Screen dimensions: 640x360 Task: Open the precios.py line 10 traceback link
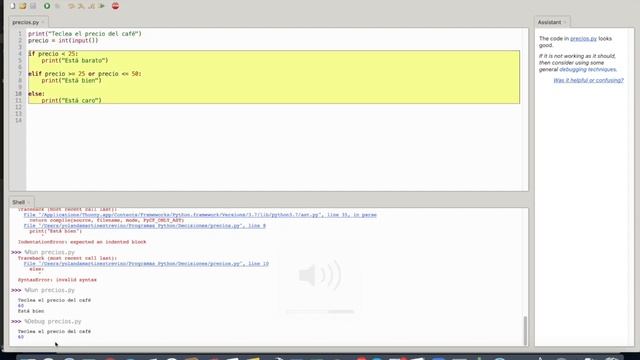pyautogui.click(x=146, y=264)
